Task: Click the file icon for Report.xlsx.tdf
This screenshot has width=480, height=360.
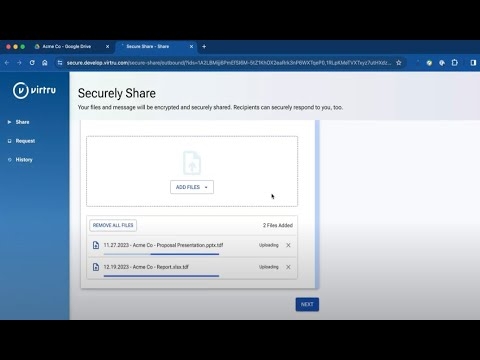Action: coord(96,267)
